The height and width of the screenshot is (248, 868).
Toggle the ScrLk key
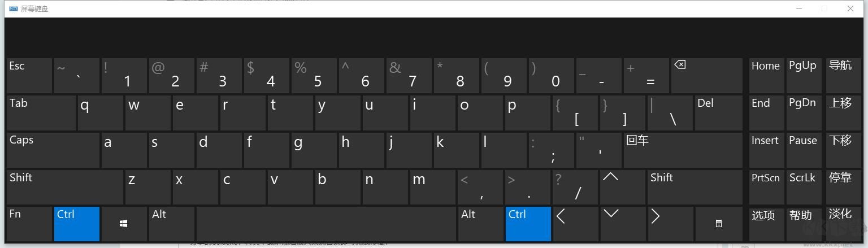803,187
